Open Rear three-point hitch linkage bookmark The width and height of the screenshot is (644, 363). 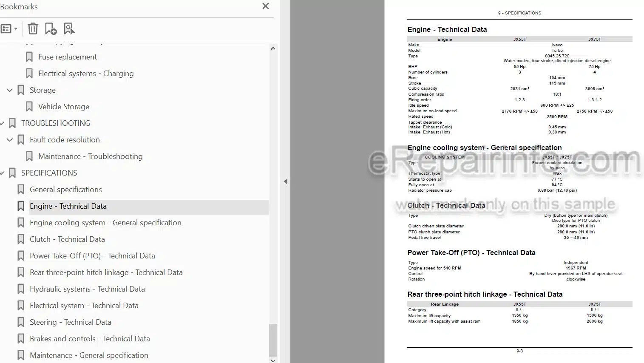point(106,272)
